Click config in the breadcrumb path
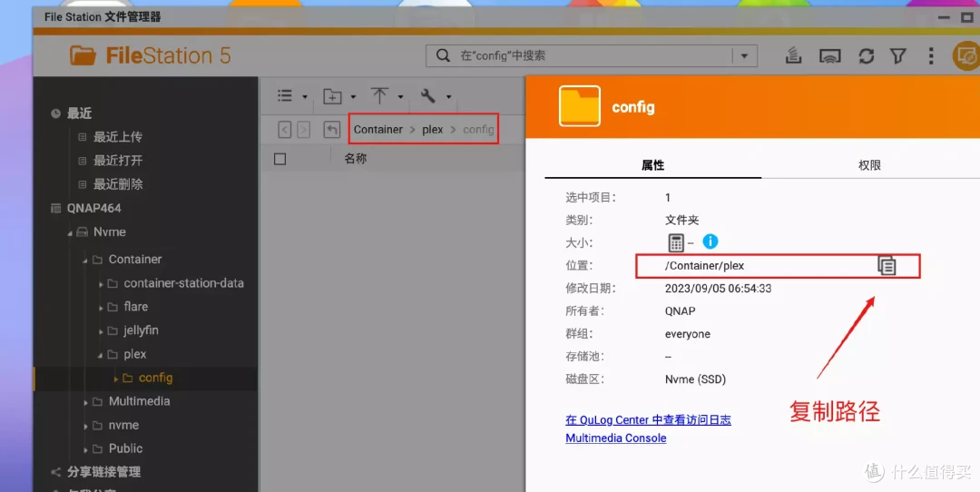Image resolution: width=980 pixels, height=492 pixels. (478, 130)
